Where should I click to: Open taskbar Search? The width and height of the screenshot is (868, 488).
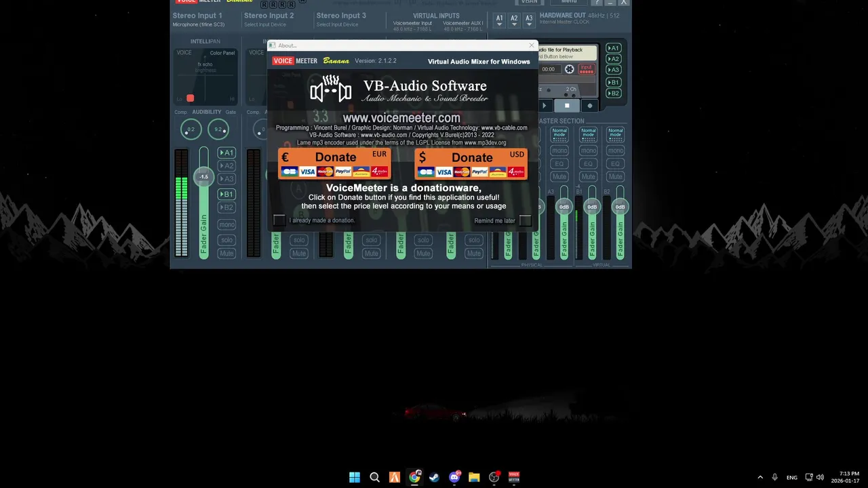[x=374, y=477]
